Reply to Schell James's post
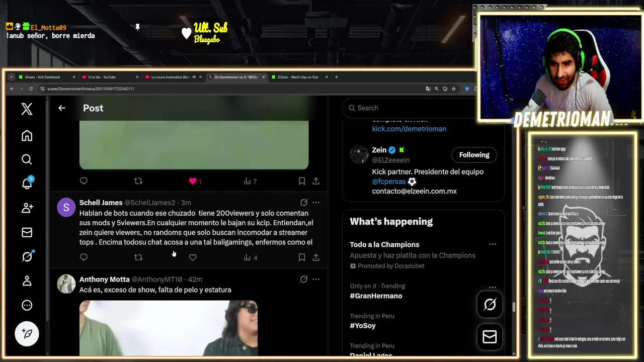 coord(84,257)
